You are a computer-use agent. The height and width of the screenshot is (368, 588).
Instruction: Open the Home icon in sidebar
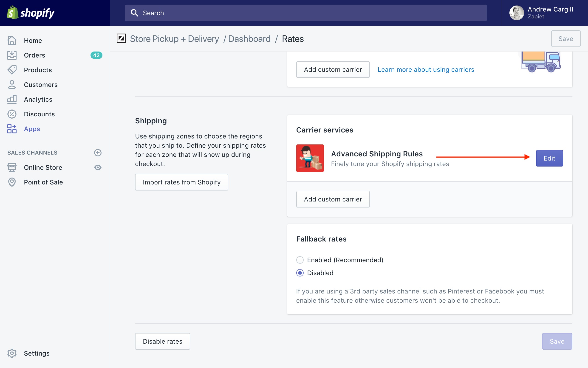(x=12, y=40)
